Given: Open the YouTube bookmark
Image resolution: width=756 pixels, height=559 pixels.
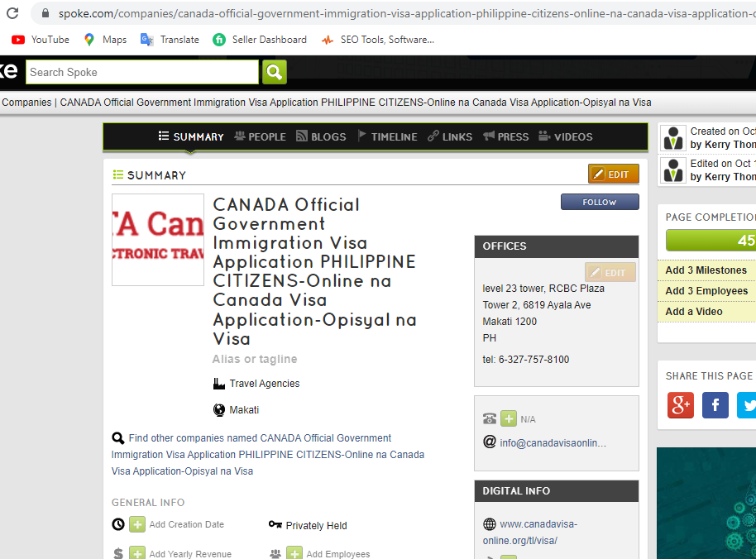Looking at the screenshot, I should [x=41, y=40].
